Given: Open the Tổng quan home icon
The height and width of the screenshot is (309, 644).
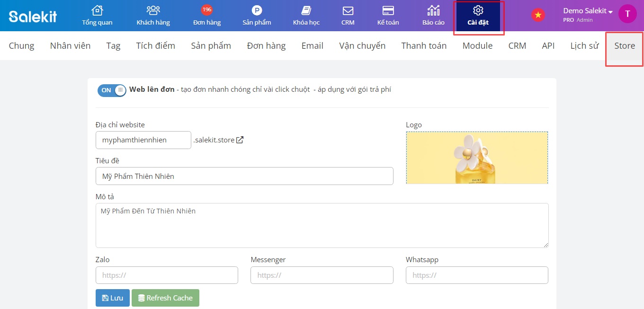Looking at the screenshot, I should 97,11.
